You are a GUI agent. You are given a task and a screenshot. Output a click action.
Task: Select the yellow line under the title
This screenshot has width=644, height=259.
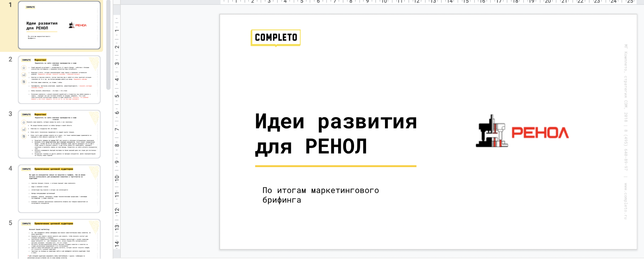(x=335, y=166)
